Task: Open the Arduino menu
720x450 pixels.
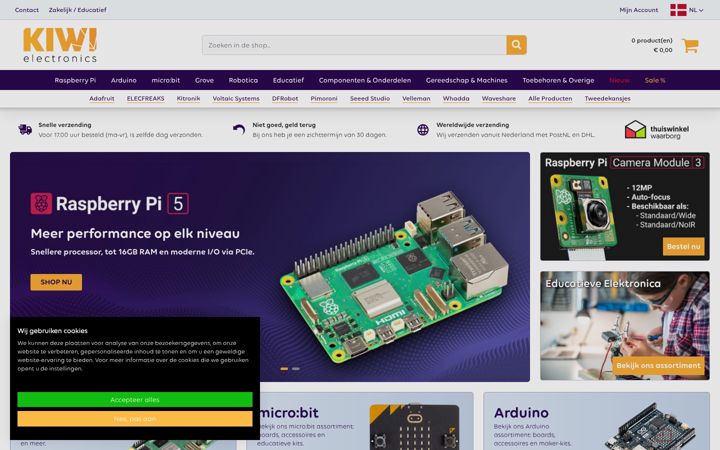Action: coord(124,80)
